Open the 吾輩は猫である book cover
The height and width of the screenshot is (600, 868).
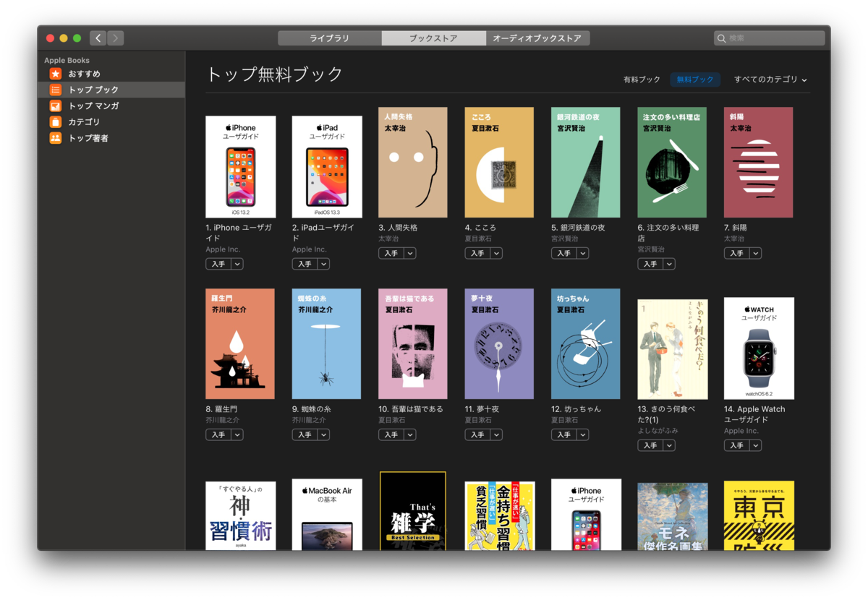[413, 344]
